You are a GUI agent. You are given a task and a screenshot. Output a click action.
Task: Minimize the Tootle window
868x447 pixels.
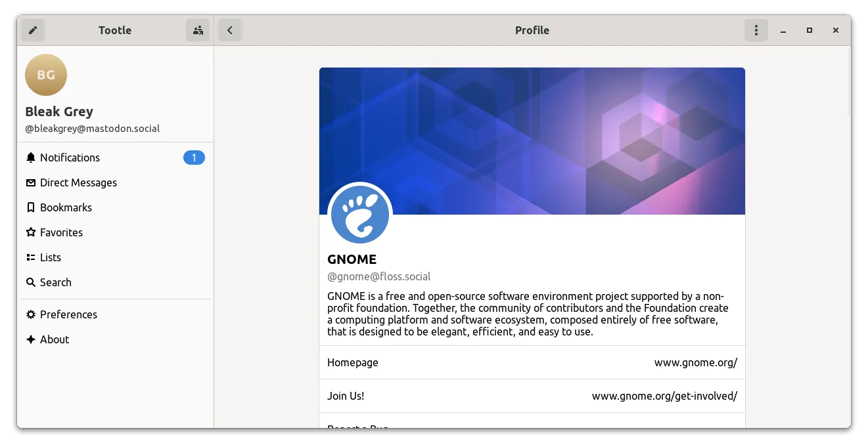click(783, 30)
